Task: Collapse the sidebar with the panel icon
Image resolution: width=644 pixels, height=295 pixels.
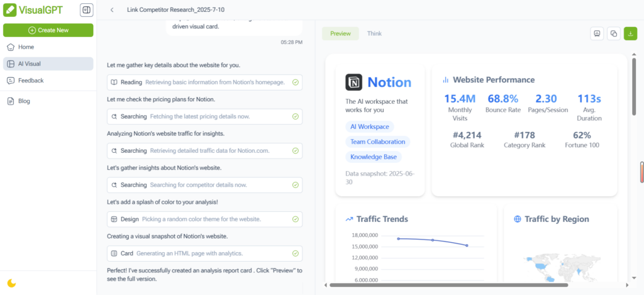Action: pyautogui.click(x=87, y=10)
